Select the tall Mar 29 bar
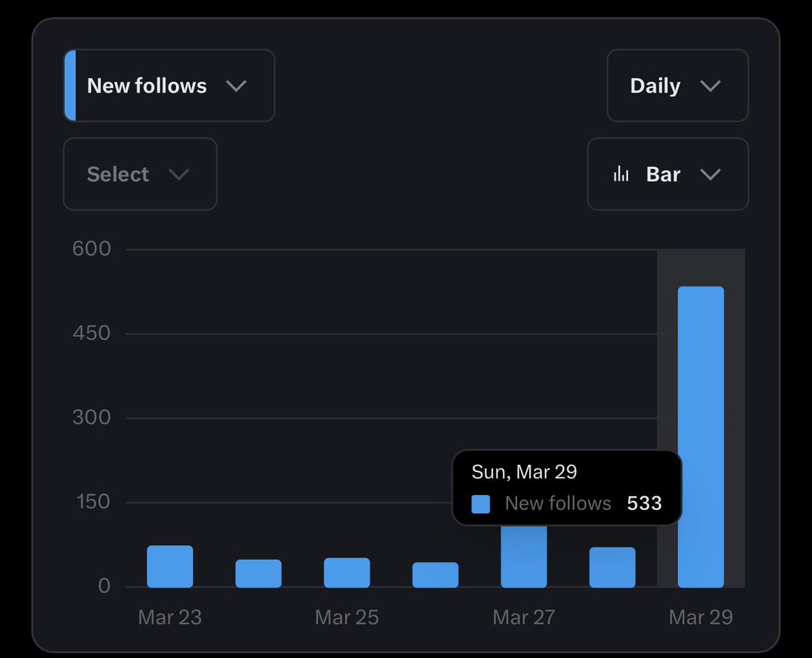The width and height of the screenshot is (812, 658). click(701, 437)
